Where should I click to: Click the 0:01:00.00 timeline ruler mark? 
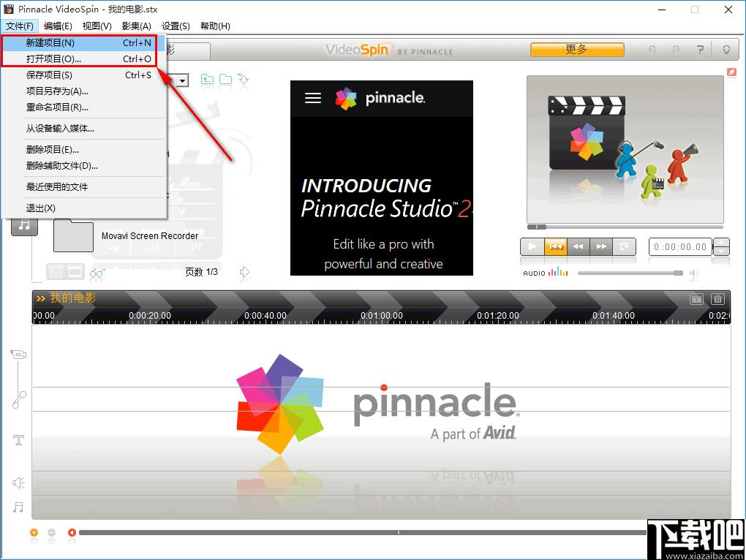382,316
